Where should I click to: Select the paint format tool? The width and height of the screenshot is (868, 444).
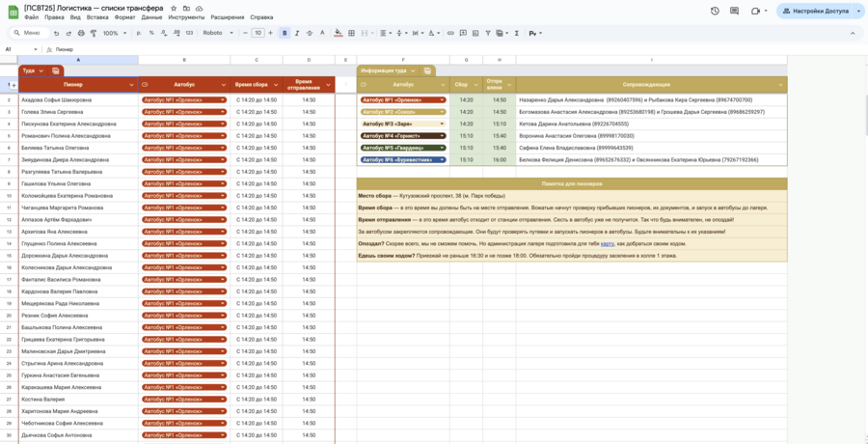[x=93, y=33]
